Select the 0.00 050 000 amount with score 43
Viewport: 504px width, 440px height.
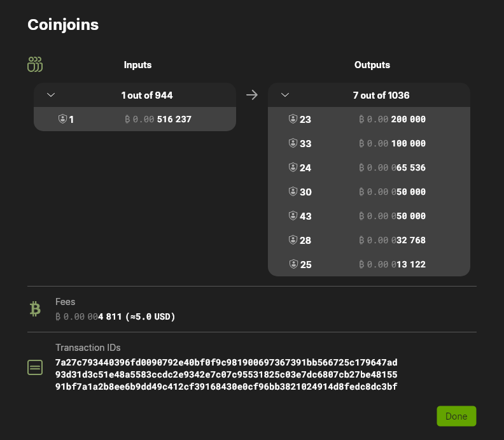[x=392, y=216]
